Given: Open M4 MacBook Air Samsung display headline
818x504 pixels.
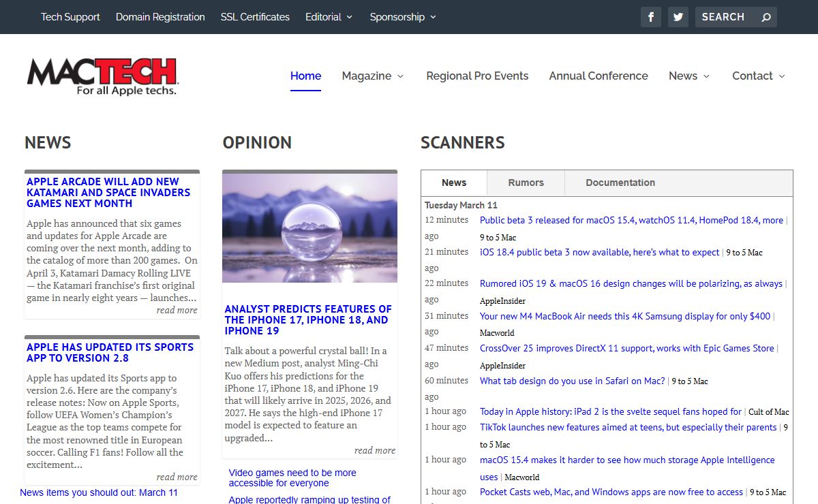Looking at the screenshot, I should [625, 316].
